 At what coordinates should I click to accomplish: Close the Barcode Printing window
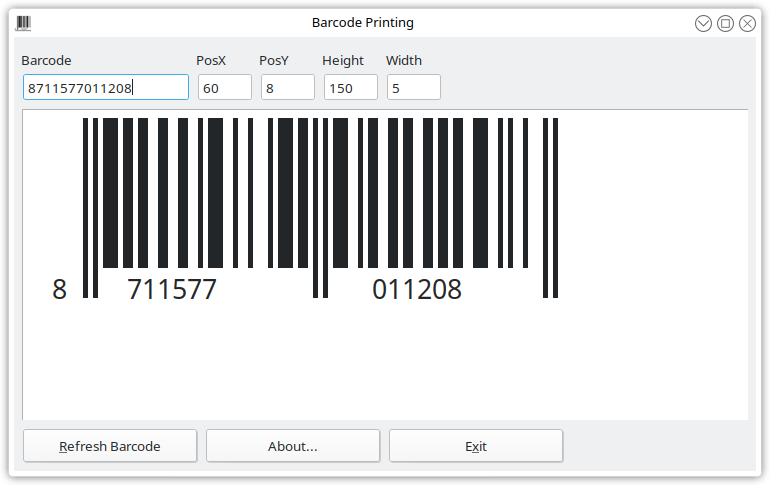[x=747, y=23]
